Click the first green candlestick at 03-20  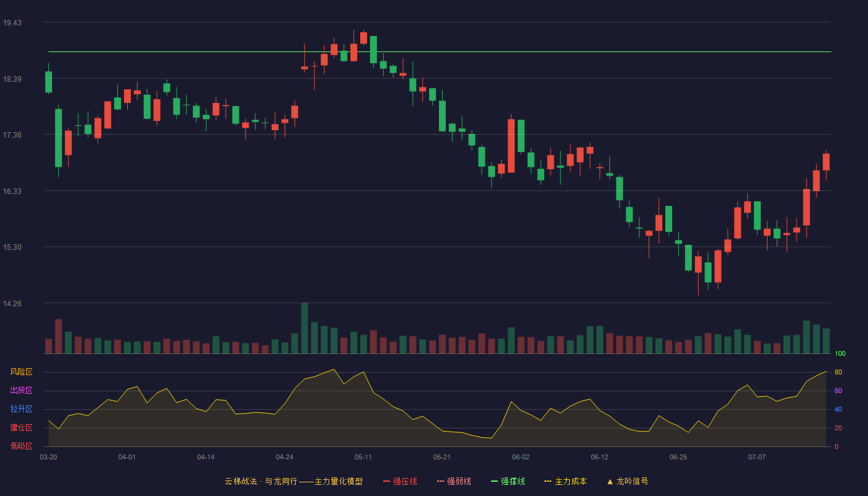coord(48,82)
